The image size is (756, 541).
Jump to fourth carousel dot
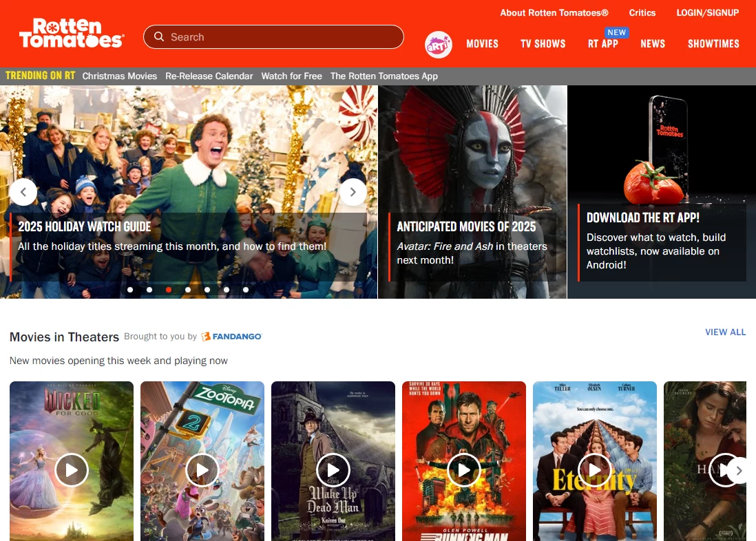[188, 290]
